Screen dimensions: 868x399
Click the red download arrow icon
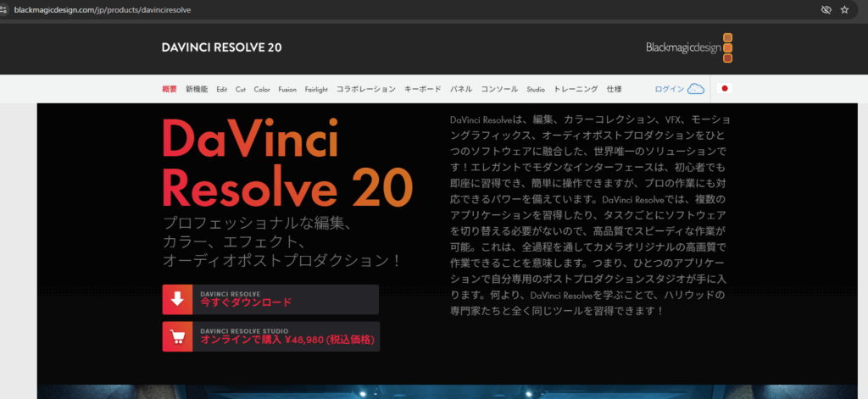(178, 300)
